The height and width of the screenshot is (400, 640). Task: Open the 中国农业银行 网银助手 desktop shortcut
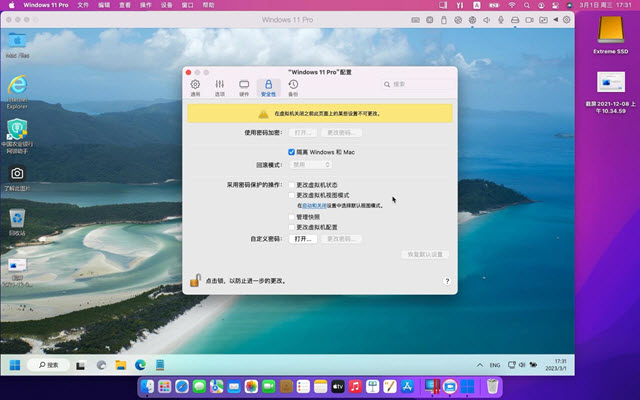(17, 136)
